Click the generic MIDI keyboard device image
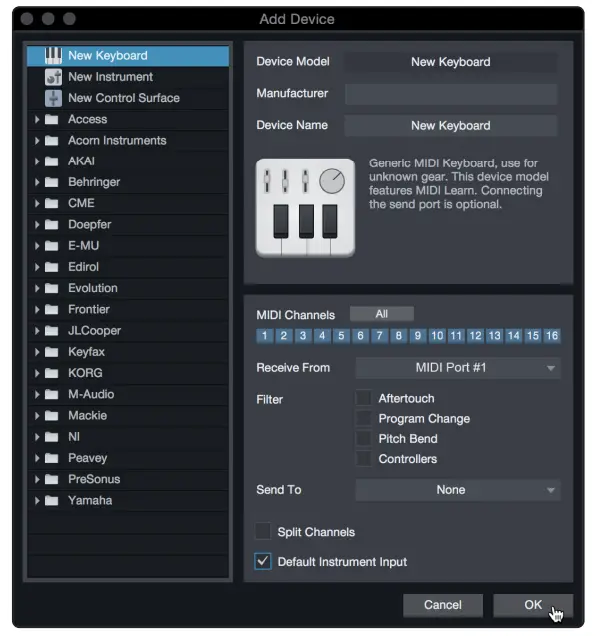 pos(305,208)
